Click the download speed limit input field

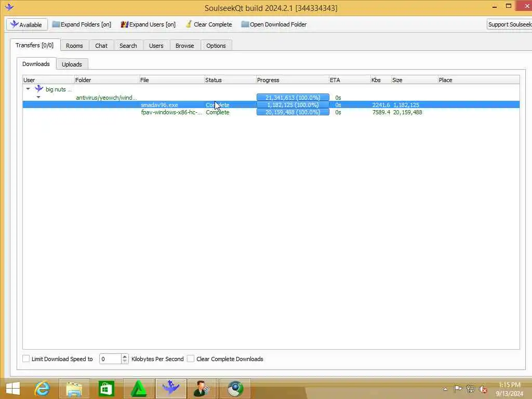coord(110,359)
